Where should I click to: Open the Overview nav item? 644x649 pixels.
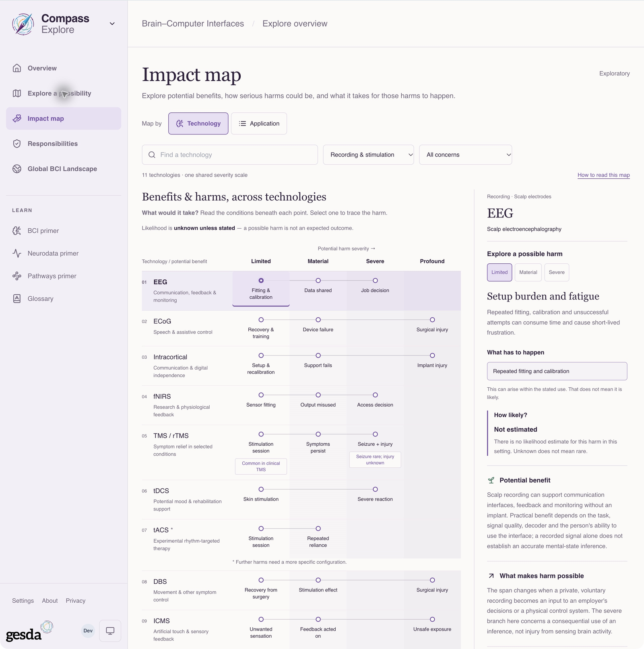pos(64,68)
